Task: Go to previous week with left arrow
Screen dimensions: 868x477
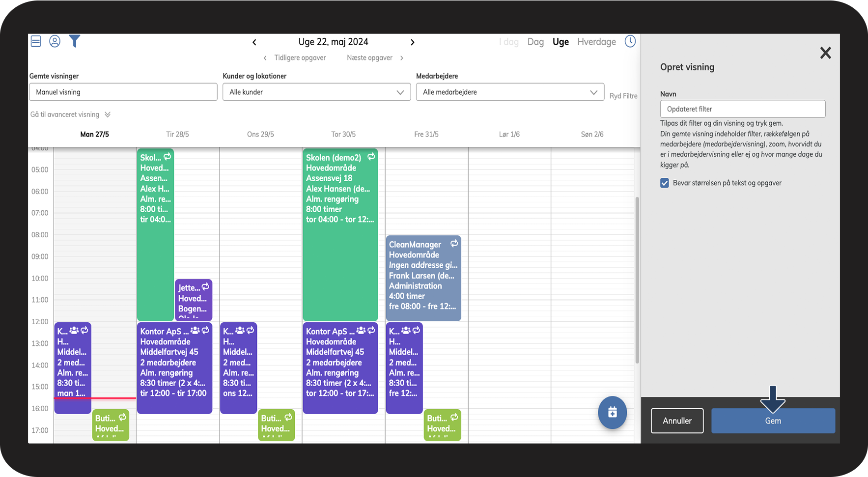Action: (x=254, y=42)
